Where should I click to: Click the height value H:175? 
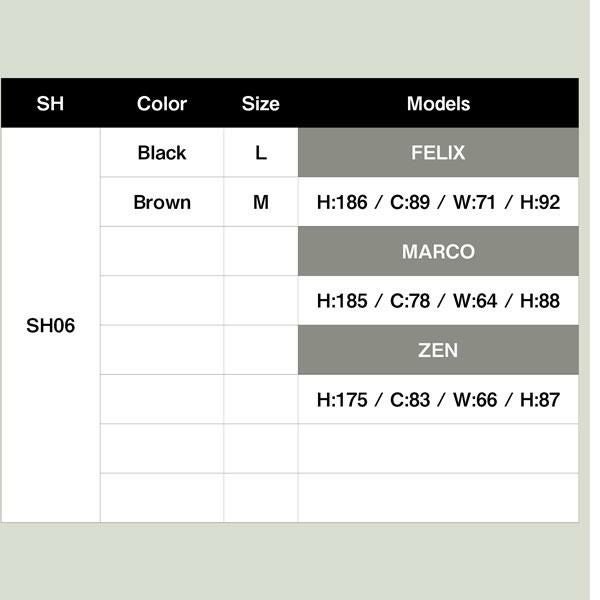point(342,400)
